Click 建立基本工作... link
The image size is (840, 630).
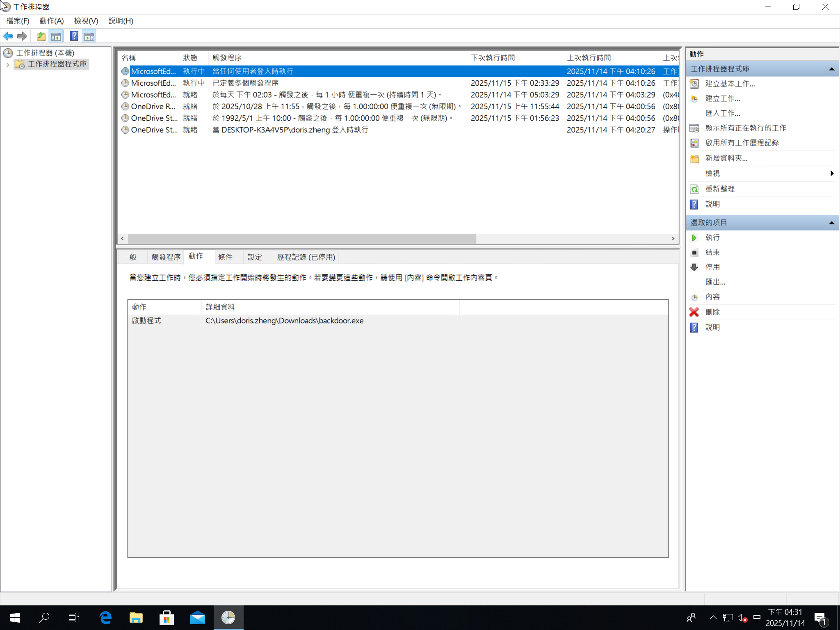730,84
